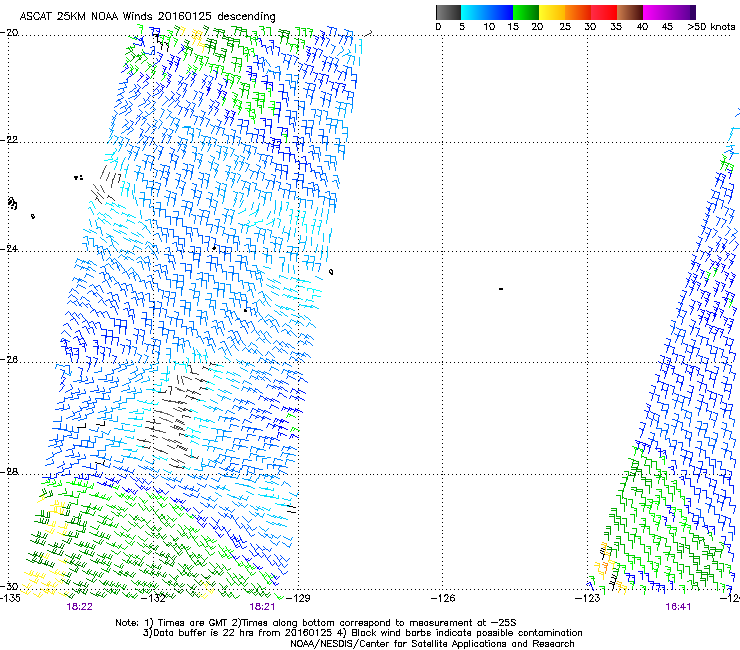The height and width of the screenshot is (650, 740).
Task: Click the '>50 knots' legend label
Action: coord(711,27)
